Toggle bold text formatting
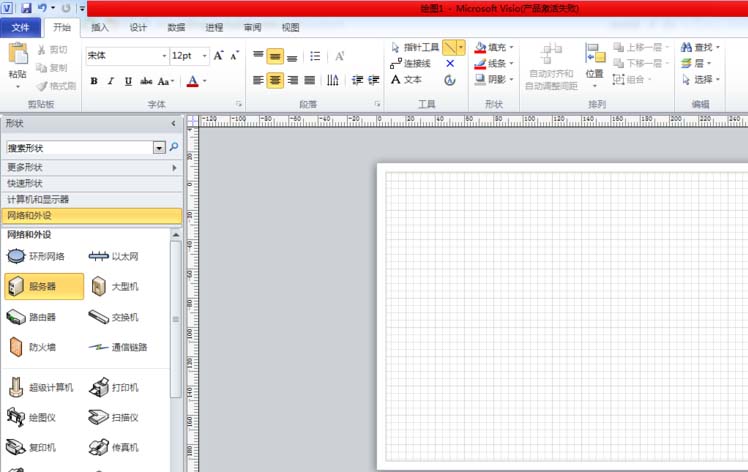 94,81
